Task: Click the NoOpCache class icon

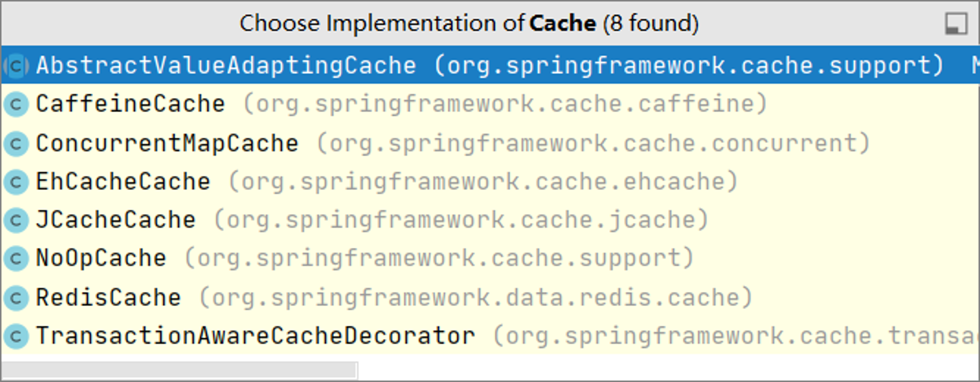Action: click(16, 259)
